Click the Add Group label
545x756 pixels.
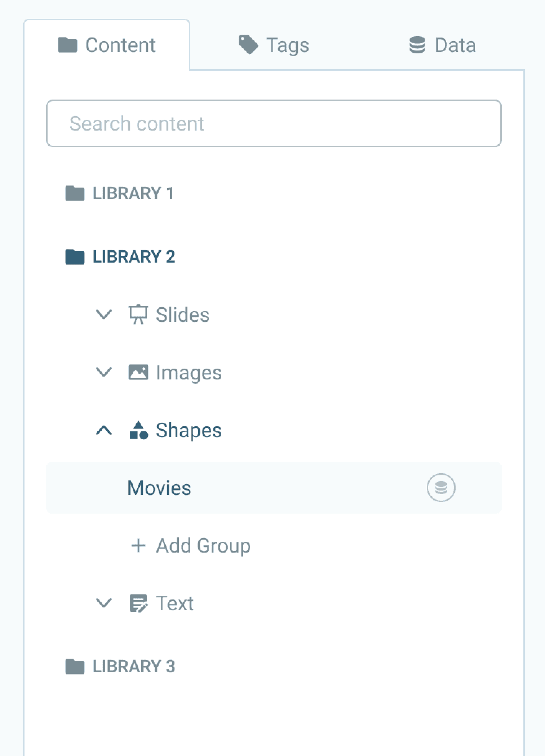tap(203, 545)
